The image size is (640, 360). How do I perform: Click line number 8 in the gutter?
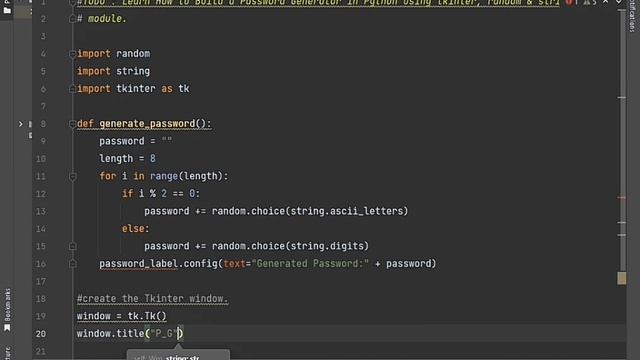click(43, 124)
